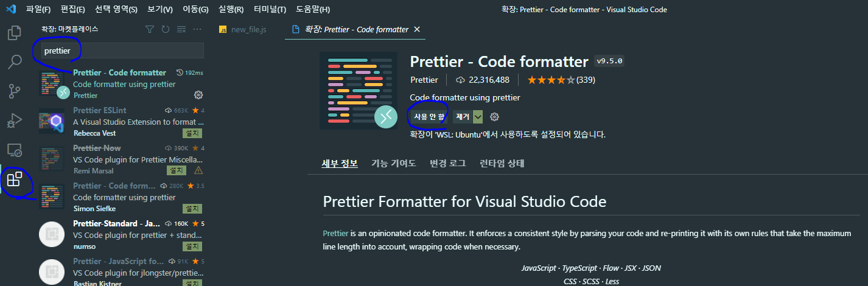
Task: Select Prettier - Code formatter by Prettier in list
Action: [x=121, y=83]
